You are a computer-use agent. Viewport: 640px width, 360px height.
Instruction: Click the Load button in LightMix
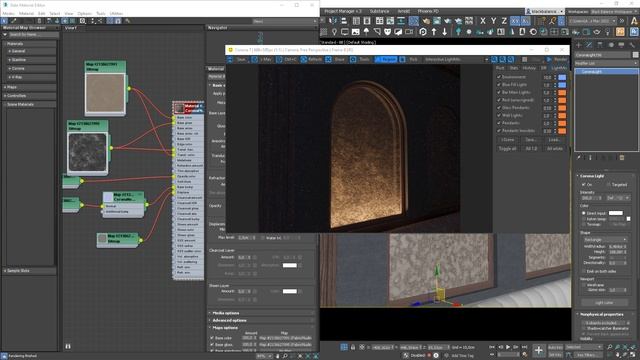pyautogui.click(x=555, y=140)
